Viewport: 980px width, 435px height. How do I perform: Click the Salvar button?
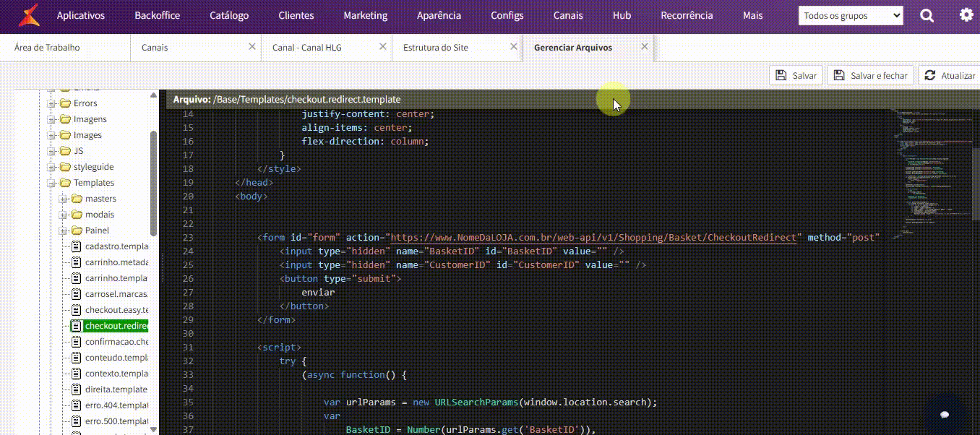796,75
